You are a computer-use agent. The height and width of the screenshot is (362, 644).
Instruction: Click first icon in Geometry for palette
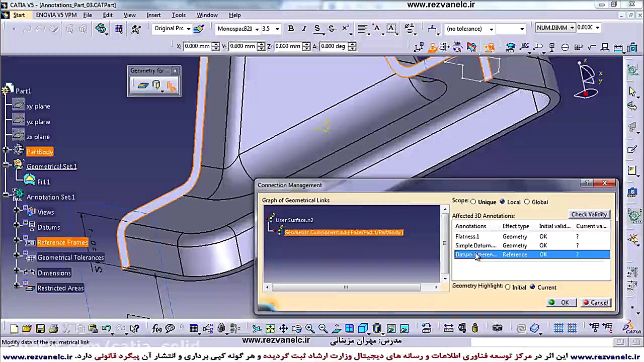click(x=143, y=85)
